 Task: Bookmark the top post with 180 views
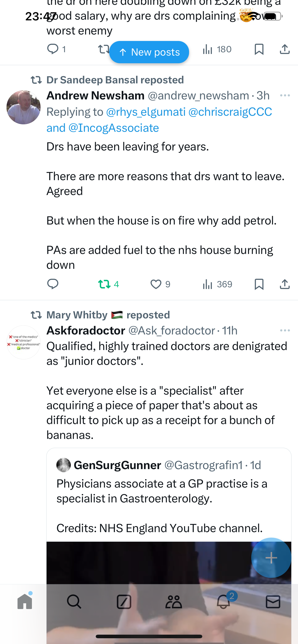(259, 49)
